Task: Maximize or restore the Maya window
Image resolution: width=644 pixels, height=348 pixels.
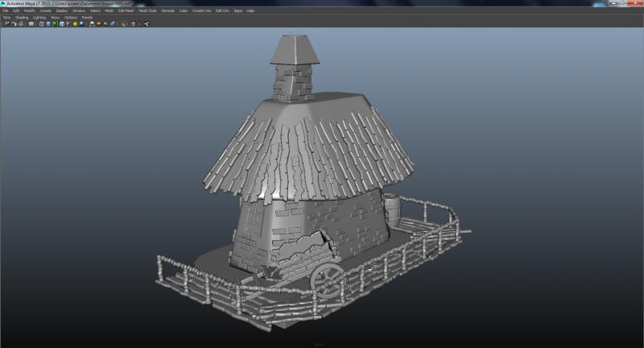Action: tap(622, 3)
